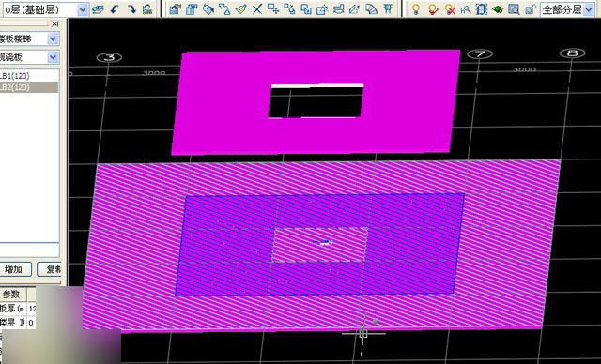
Task: Click the pushpin icon in the toolbar
Action: point(388,8)
